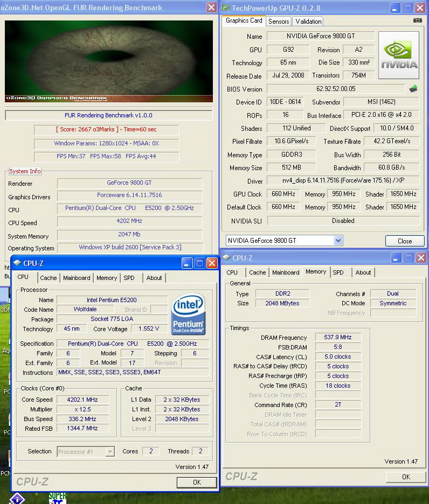Click the Command Rate 2T value
429x504 pixels.
(x=337, y=405)
